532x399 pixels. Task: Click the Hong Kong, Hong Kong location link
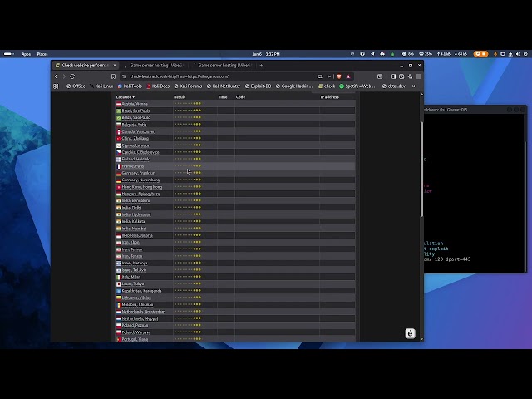click(142, 187)
